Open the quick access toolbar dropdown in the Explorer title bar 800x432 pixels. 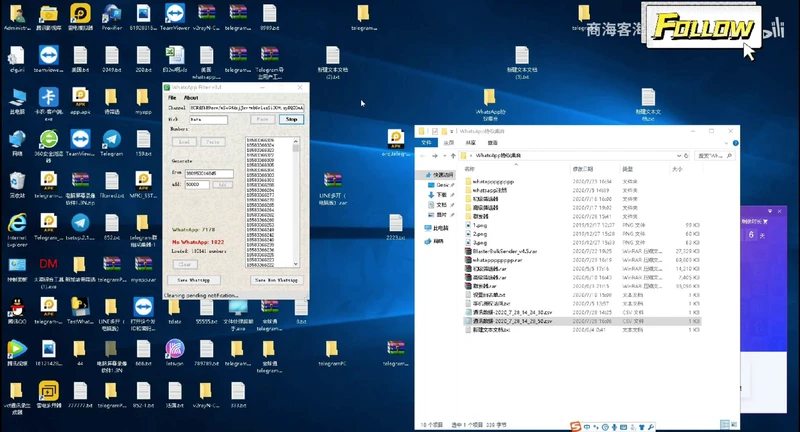[452, 132]
